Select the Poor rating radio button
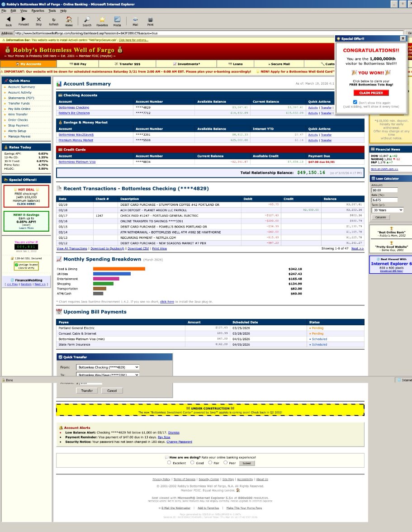This screenshot has height=532, width=412. pos(225,462)
